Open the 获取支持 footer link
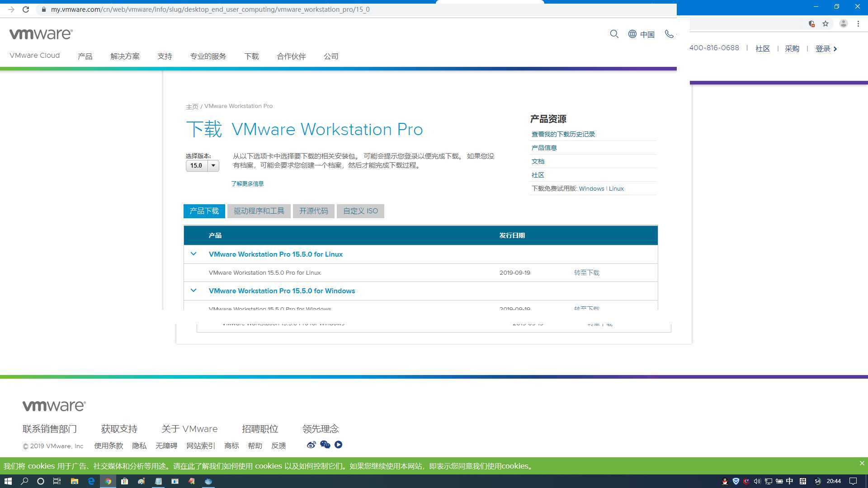The height and width of the screenshot is (488, 868). [119, 429]
